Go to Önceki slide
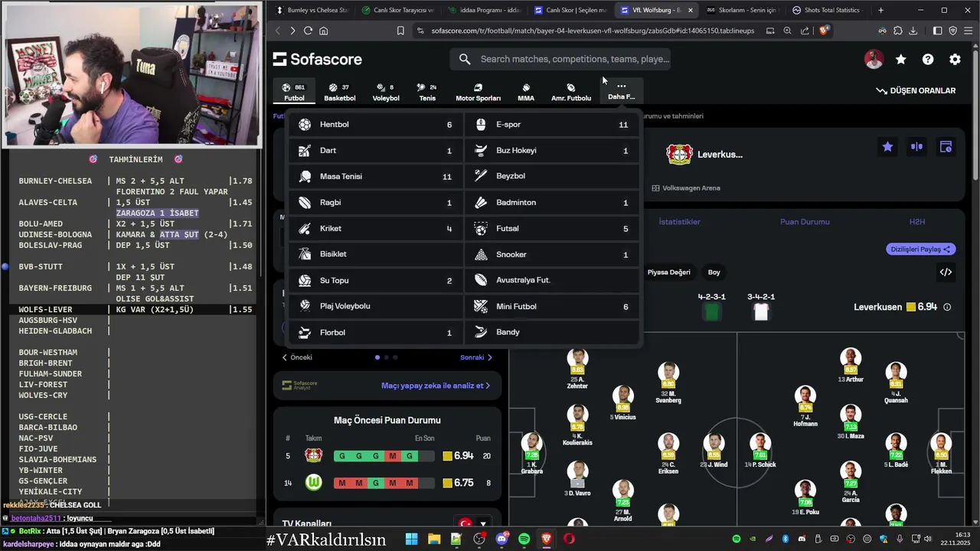The width and height of the screenshot is (980, 551). tap(297, 357)
